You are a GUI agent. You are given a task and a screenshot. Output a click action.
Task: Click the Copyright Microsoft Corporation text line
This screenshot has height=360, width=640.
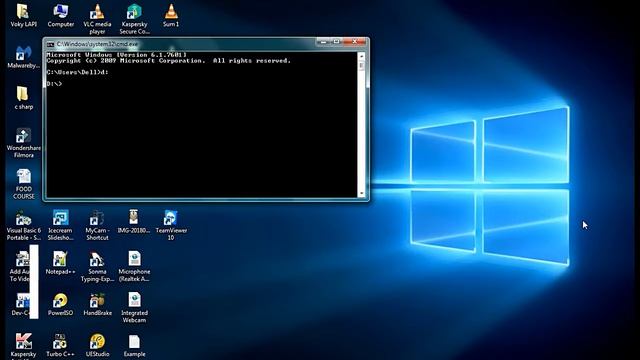tap(169, 61)
